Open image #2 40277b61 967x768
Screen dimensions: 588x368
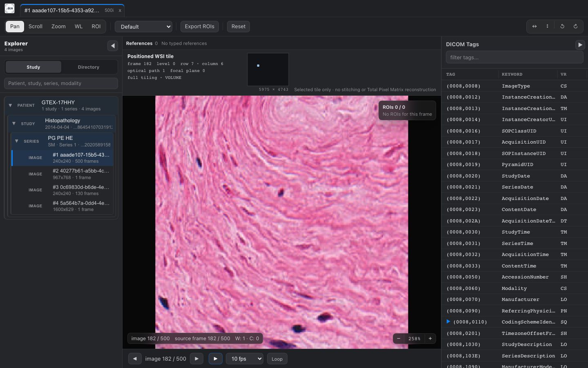click(62, 174)
